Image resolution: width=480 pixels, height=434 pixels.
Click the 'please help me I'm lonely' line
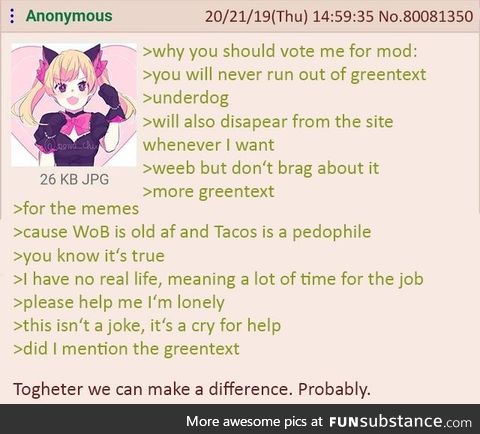[119, 303]
